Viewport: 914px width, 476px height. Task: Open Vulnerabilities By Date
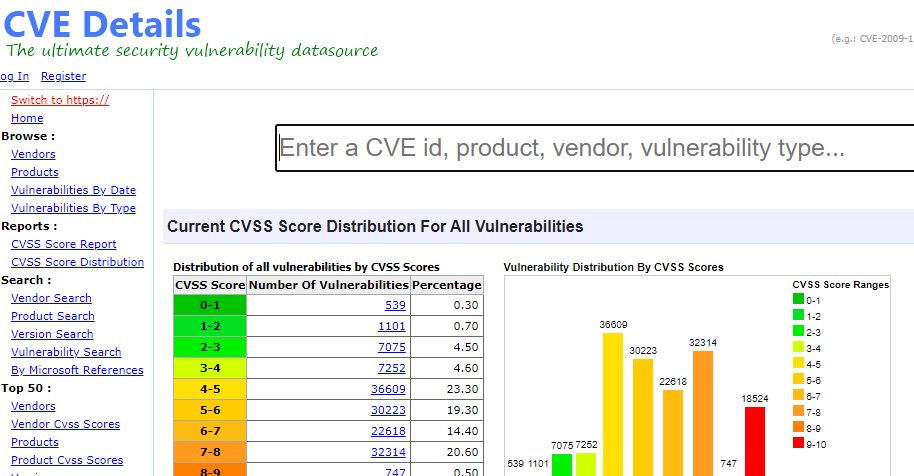[x=73, y=191]
